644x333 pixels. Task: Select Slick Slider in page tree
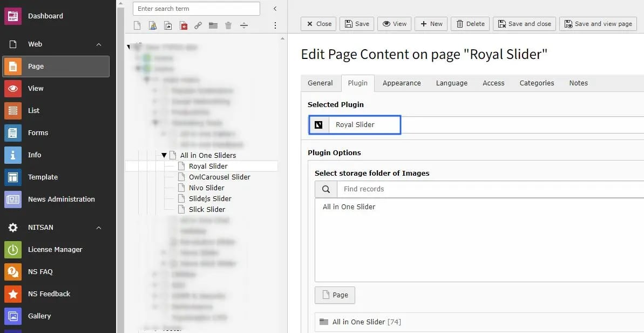[x=207, y=209]
